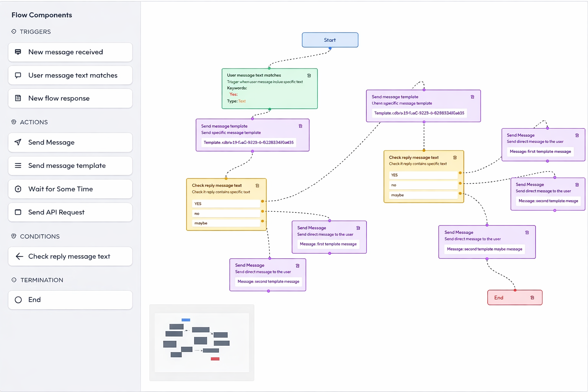Click the minimap overview thumbnail
Image resolution: width=588 pixels, height=392 pixels.
click(x=202, y=343)
